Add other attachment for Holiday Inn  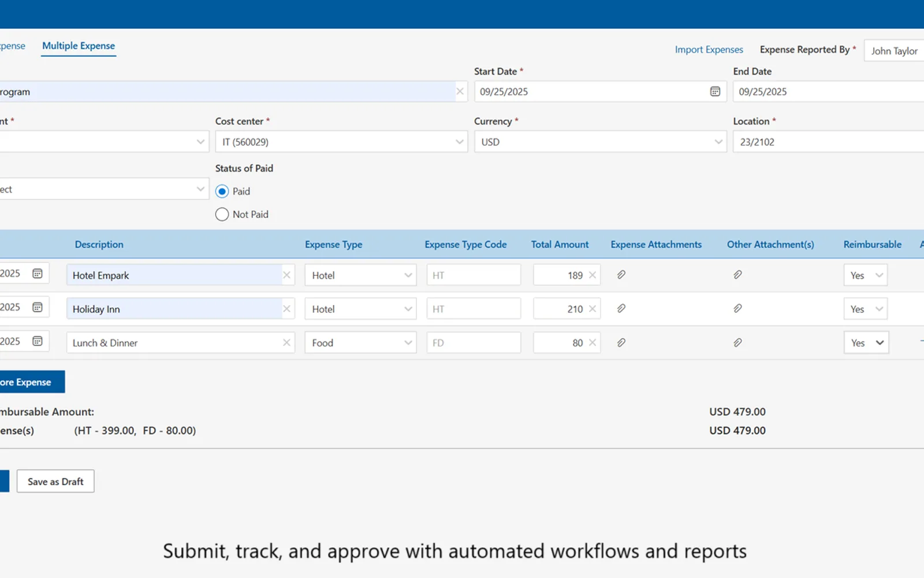click(x=737, y=308)
